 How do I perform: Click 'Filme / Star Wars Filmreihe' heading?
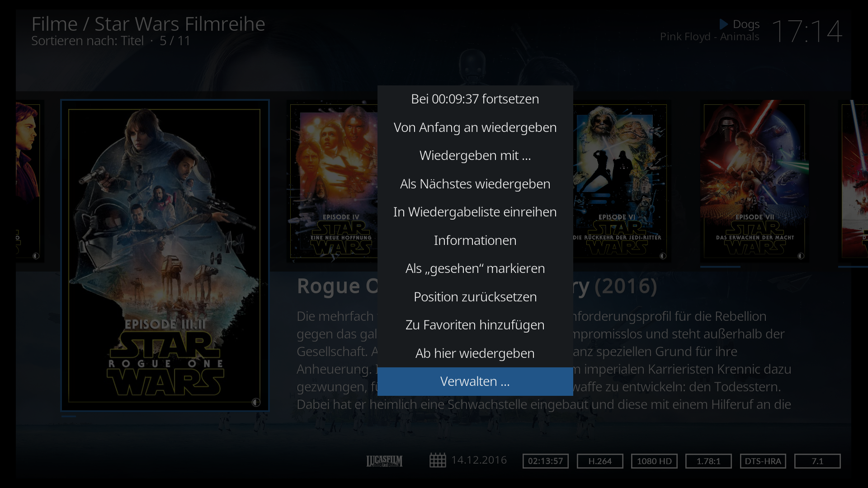148,24
